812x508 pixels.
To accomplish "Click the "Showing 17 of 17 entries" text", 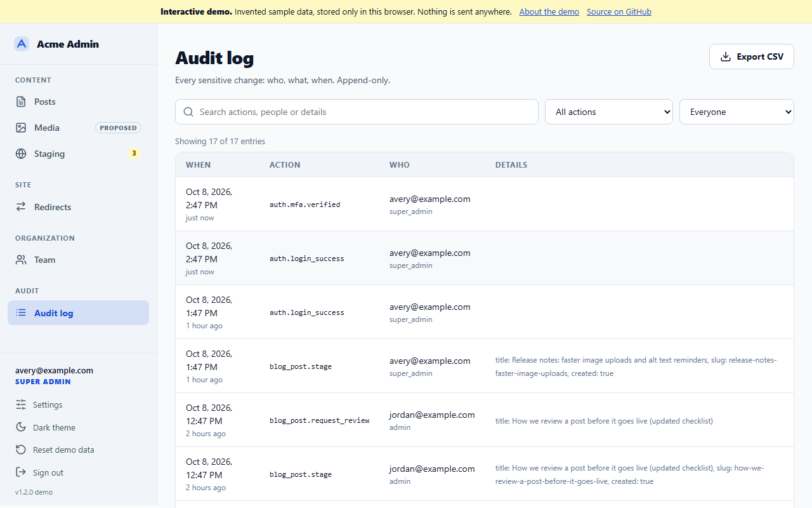I will coord(220,141).
